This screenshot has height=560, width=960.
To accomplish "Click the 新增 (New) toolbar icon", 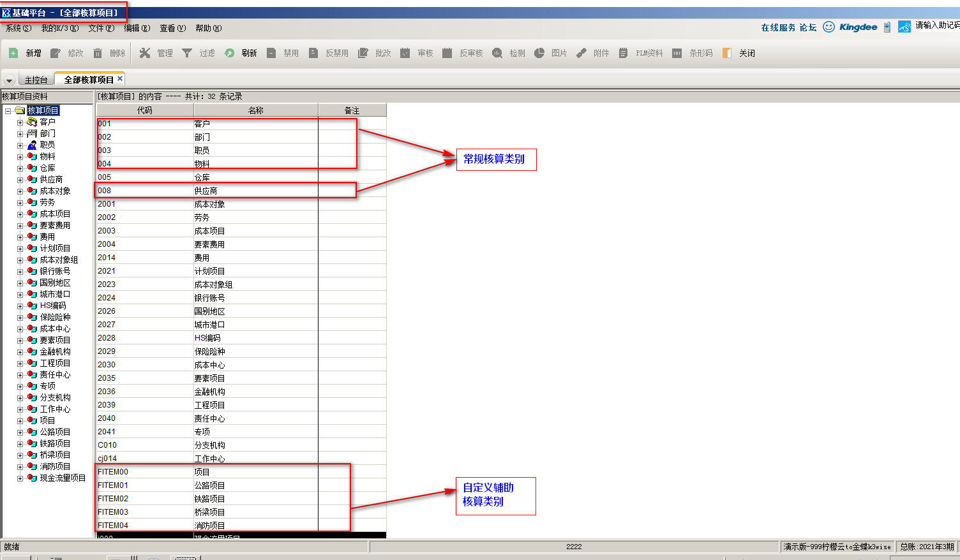I will click(x=13, y=53).
